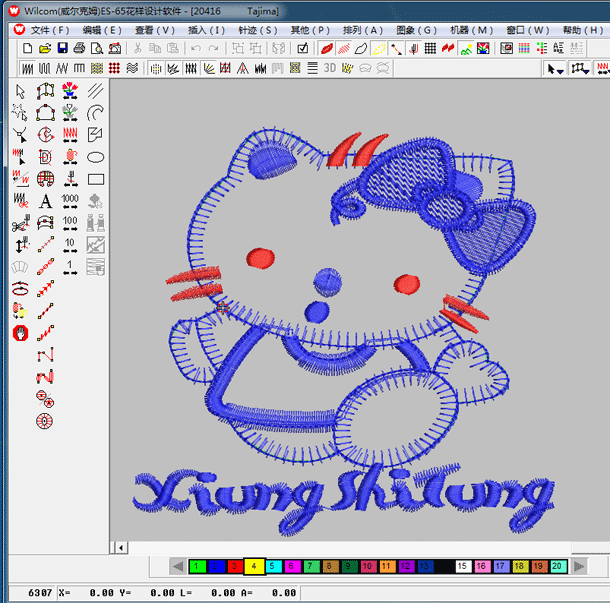The height and width of the screenshot is (603, 610).
Task: Select the arc curve tool
Action: tap(95, 113)
